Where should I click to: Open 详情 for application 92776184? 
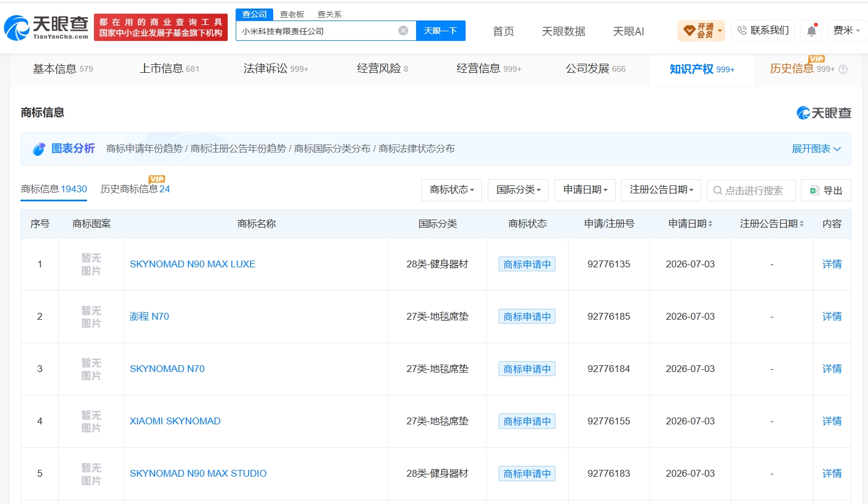coord(832,369)
